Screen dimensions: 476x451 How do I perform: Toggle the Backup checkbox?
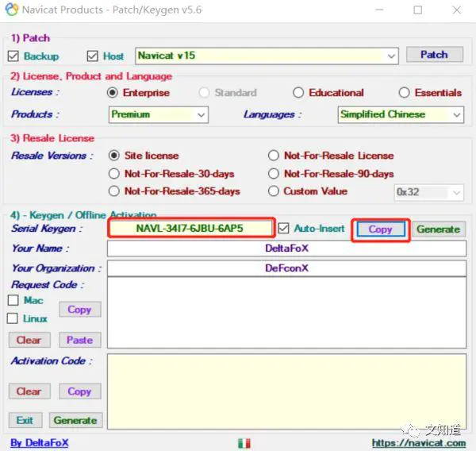point(13,56)
